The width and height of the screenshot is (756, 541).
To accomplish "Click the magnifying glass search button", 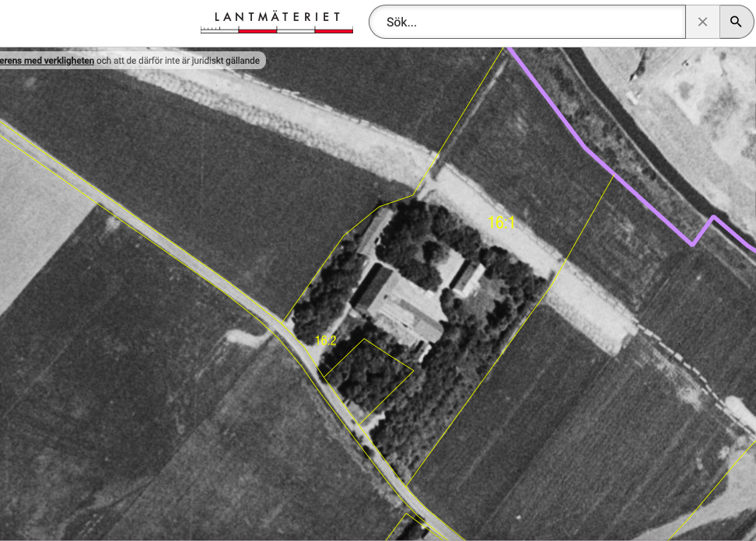I will pyautogui.click(x=736, y=22).
